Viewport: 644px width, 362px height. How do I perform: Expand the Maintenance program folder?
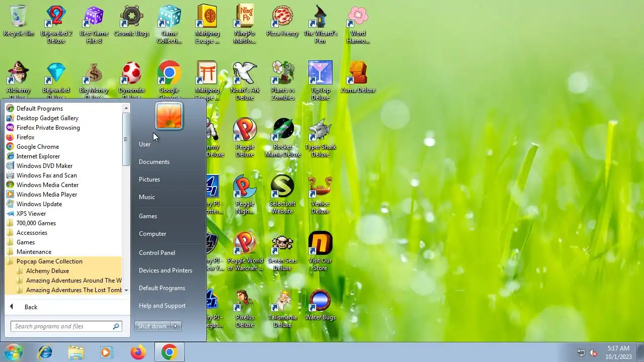coord(63,252)
